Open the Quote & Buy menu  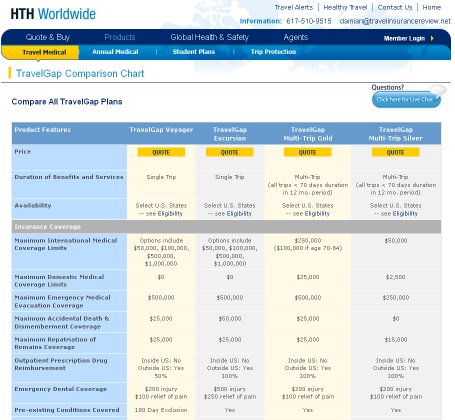click(48, 37)
